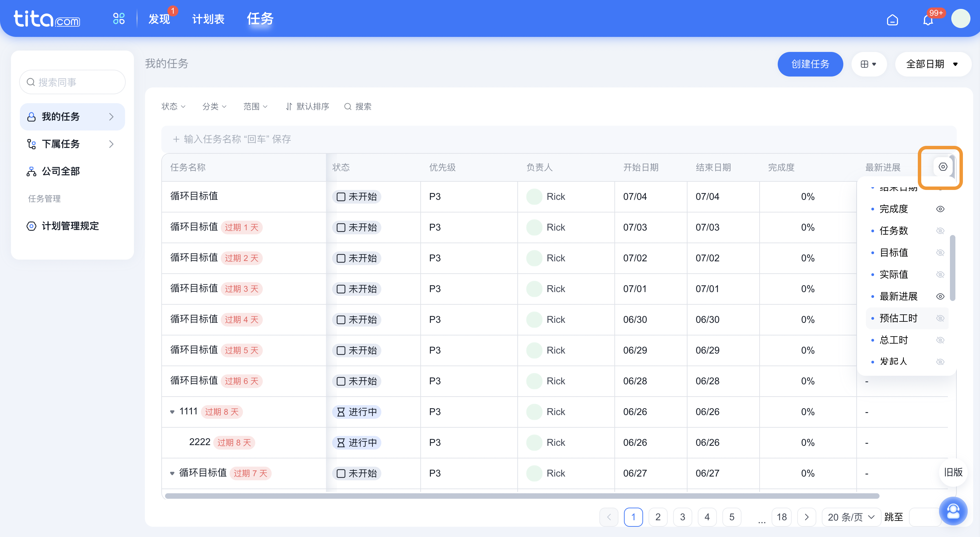Click the 过期 6 天 overdue tag
This screenshot has width=980, height=537.
pos(242,381)
